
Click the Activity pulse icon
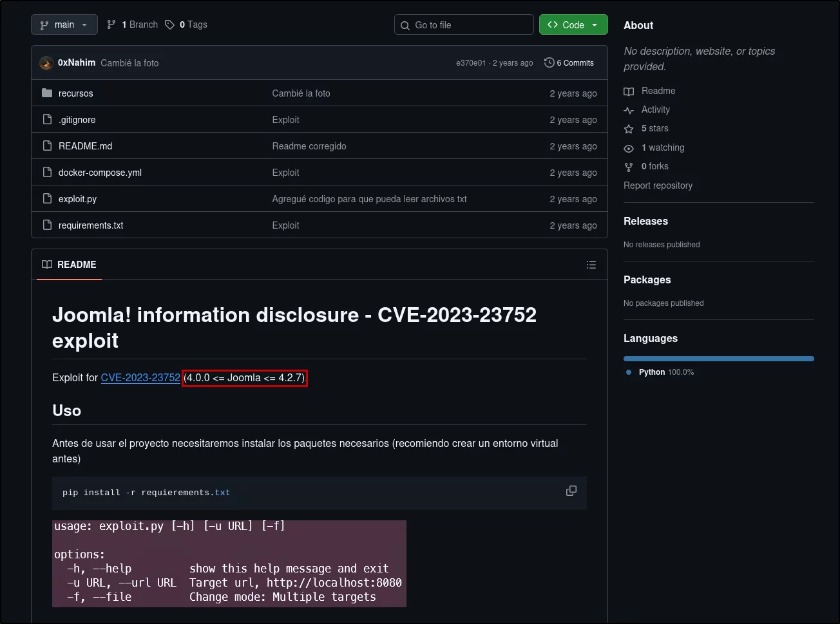point(629,110)
